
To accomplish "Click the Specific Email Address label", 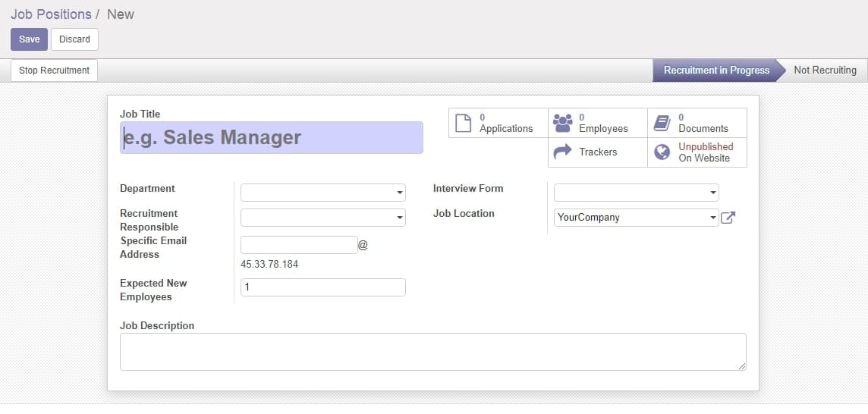I will [153, 247].
